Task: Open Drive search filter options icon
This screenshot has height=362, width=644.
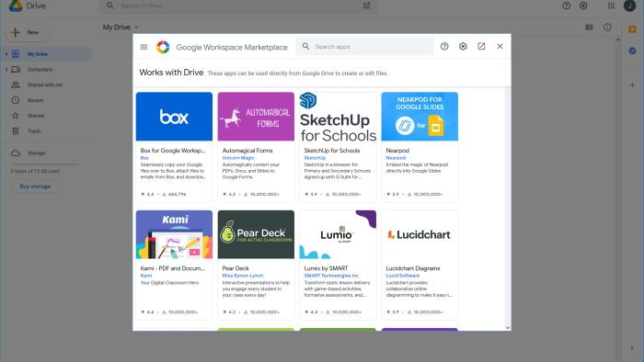Action: (x=366, y=6)
